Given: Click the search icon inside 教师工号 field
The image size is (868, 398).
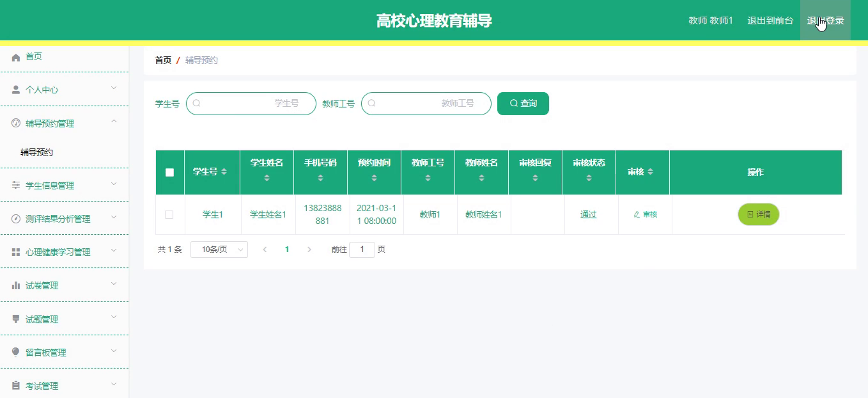Looking at the screenshot, I should [372, 103].
